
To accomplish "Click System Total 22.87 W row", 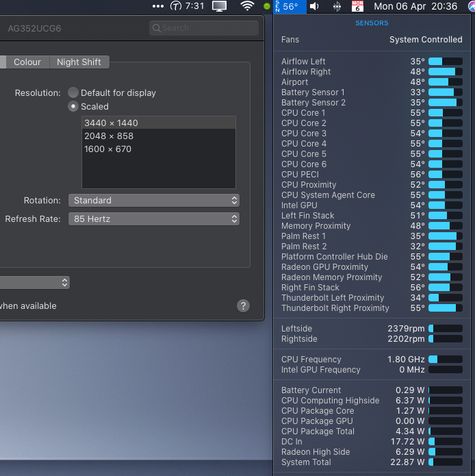I will (372, 462).
